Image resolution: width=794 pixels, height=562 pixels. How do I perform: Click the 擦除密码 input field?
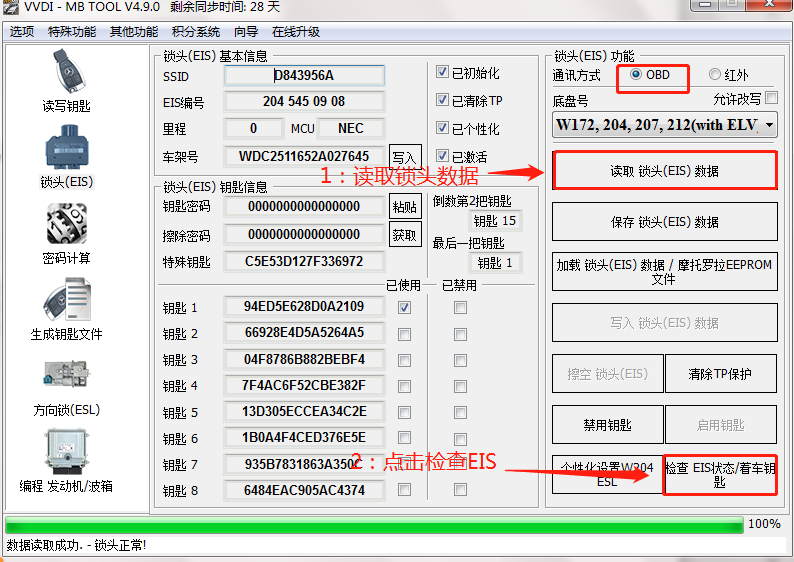[x=304, y=234]
